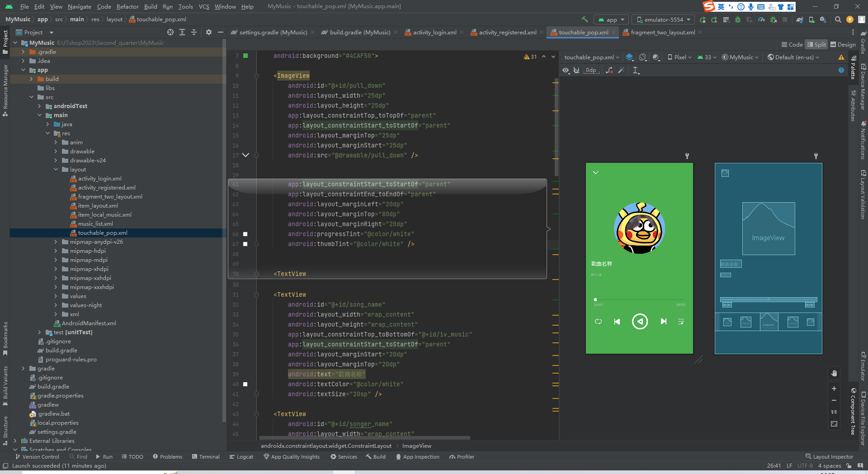Expand the drawable folder
This screenshot has height=474, width=868.
click(x=56, y=151)
